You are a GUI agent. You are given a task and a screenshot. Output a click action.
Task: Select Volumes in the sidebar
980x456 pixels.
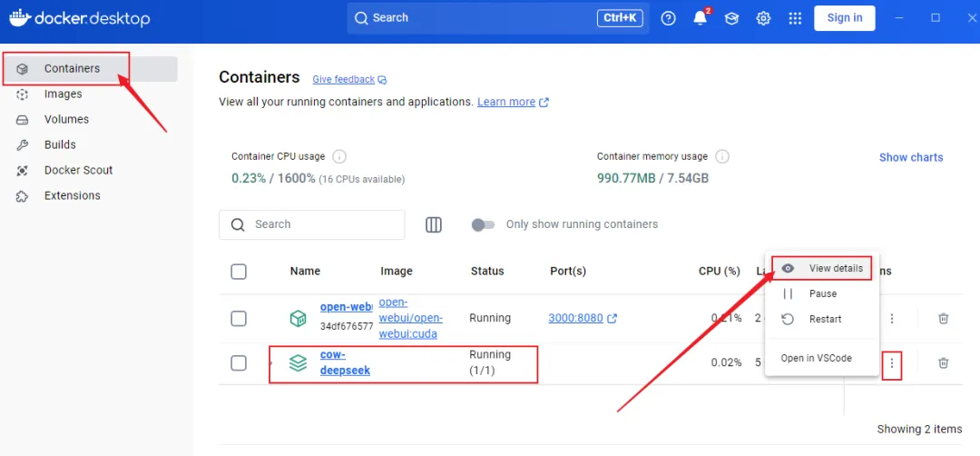click(90, 119)
